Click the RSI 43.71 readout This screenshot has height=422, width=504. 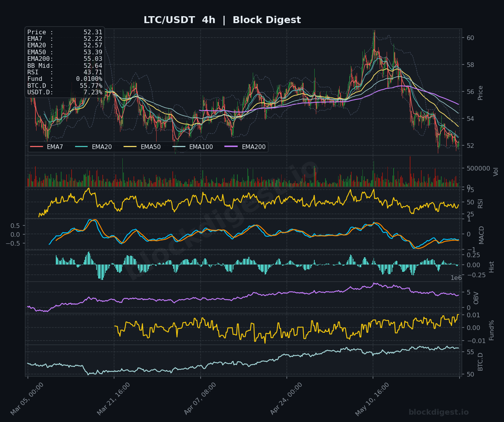(x=65, y=72)
